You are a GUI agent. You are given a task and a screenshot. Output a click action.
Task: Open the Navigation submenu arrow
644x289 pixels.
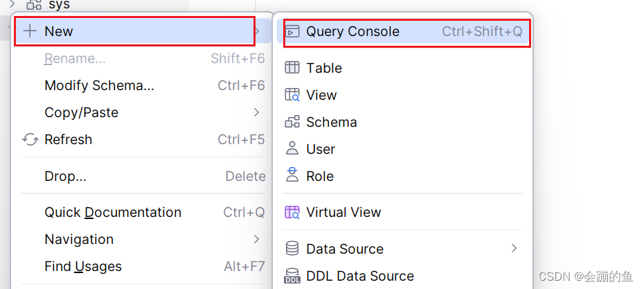coord(257,239)
